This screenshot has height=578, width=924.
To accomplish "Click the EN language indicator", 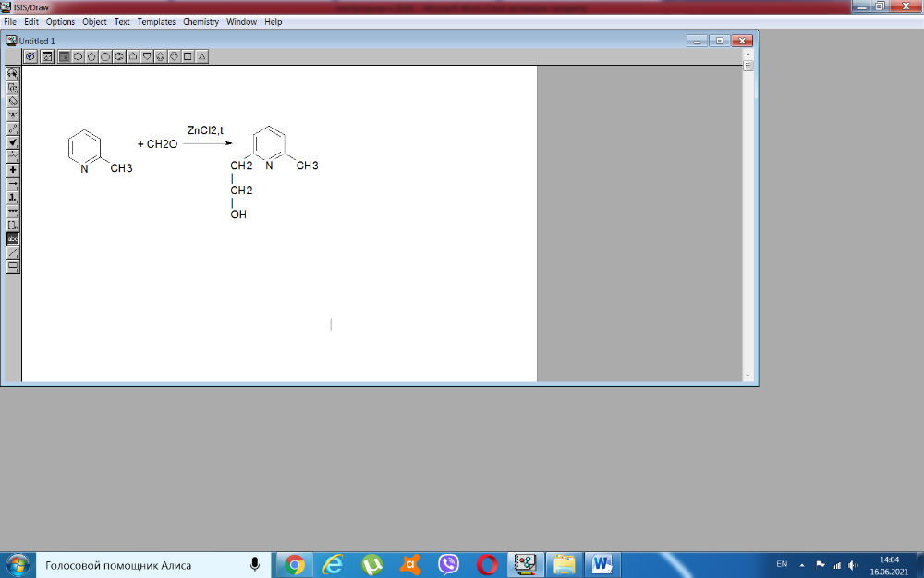I will 782,564.
